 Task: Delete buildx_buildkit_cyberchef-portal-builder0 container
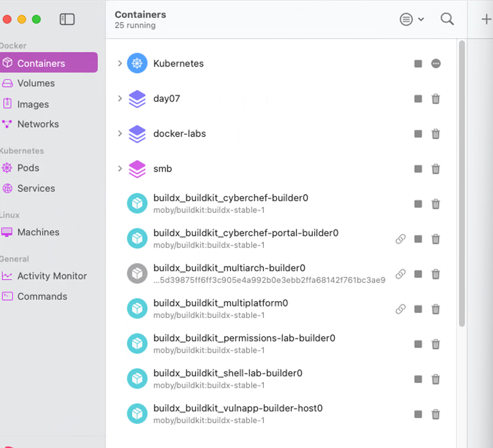click(436, 239)
